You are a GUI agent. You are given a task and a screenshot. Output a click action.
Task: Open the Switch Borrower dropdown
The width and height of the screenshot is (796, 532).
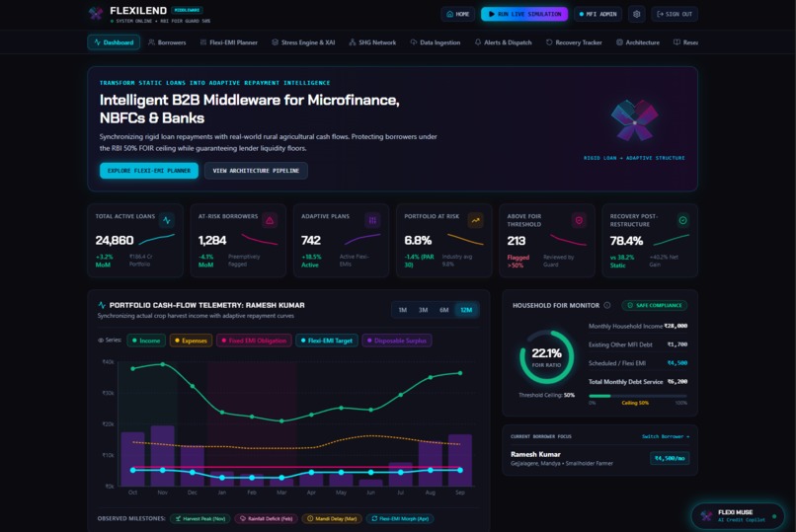(x=666, y=436)
